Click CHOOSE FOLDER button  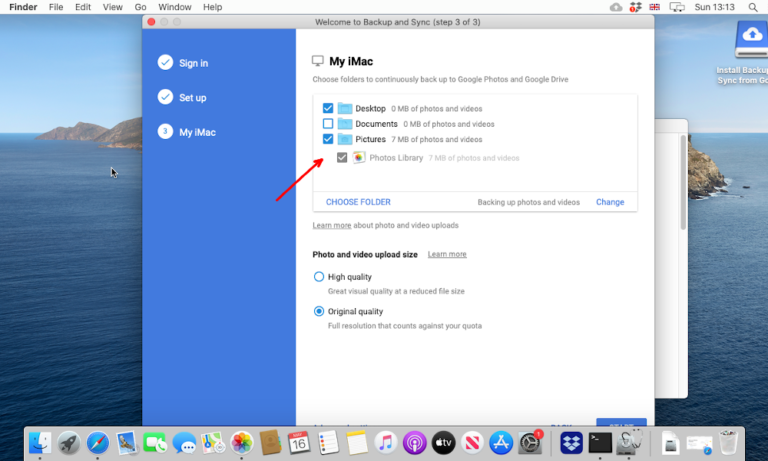coord(358,202)
